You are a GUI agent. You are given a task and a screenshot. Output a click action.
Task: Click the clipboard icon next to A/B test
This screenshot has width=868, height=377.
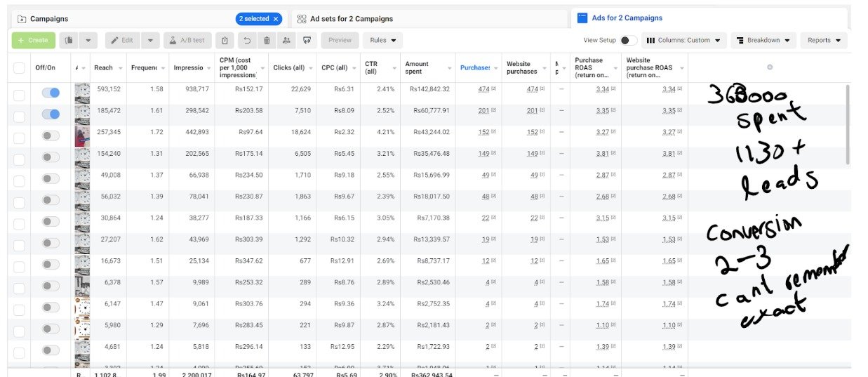coord(225,41)
